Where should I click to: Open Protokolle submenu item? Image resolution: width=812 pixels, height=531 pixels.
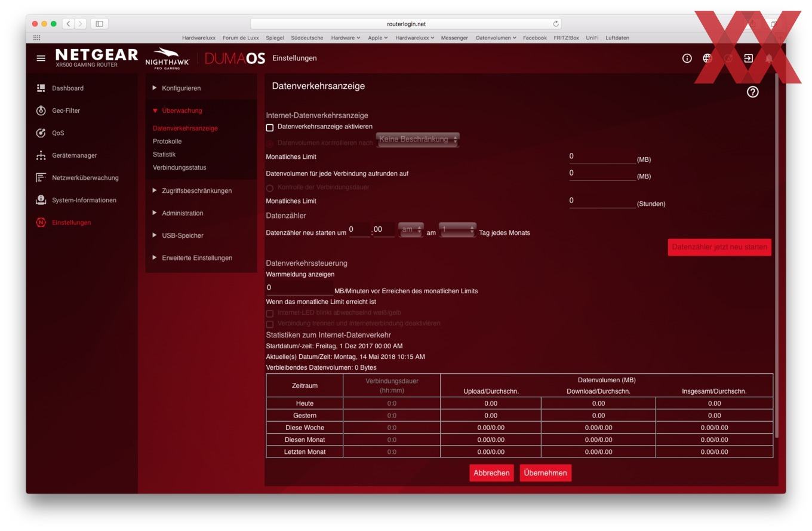pyautogui.click(x=167, y=142)
